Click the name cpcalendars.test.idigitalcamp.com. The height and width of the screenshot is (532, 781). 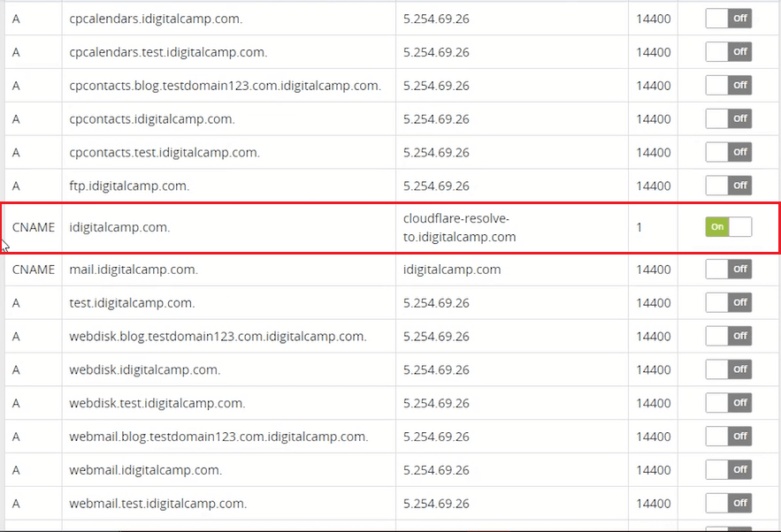click(168, 52)
